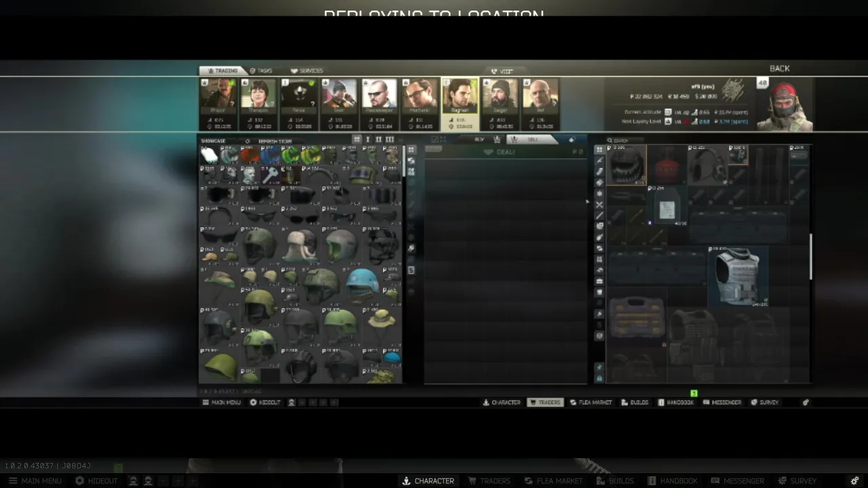Select the Skier trader portrait
Viewport: 868px width, 488px height.
[x=338, y=96]
